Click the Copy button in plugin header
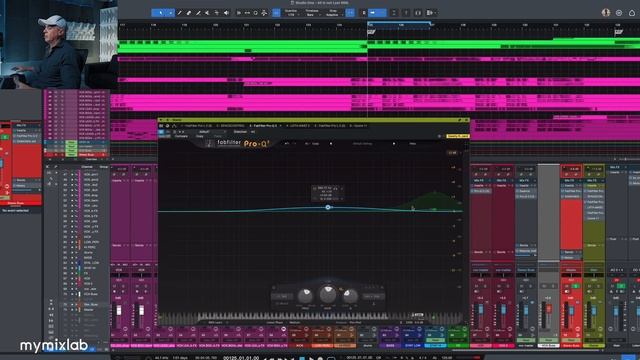The image size is (640, 360). coord(200,136)
